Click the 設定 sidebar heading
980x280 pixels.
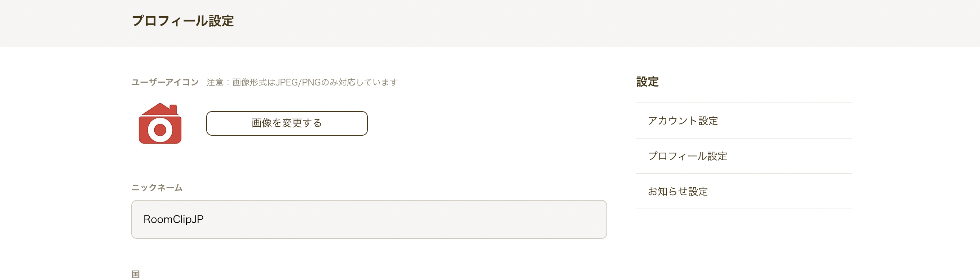[x=647, y=82]
